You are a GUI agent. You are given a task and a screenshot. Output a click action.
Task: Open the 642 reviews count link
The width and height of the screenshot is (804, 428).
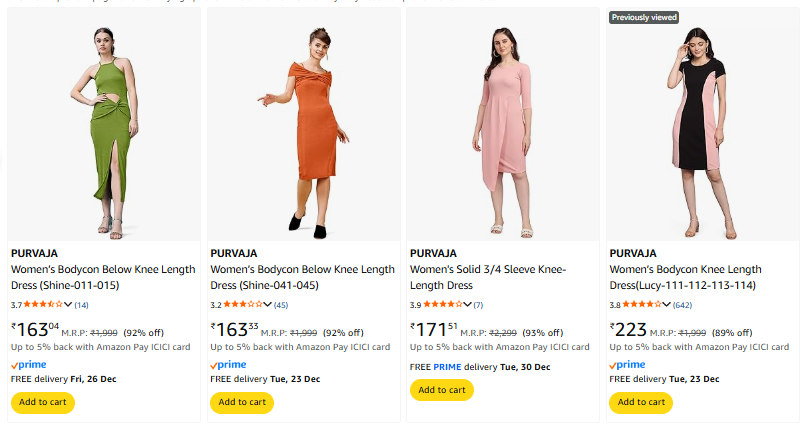[683, 305]
